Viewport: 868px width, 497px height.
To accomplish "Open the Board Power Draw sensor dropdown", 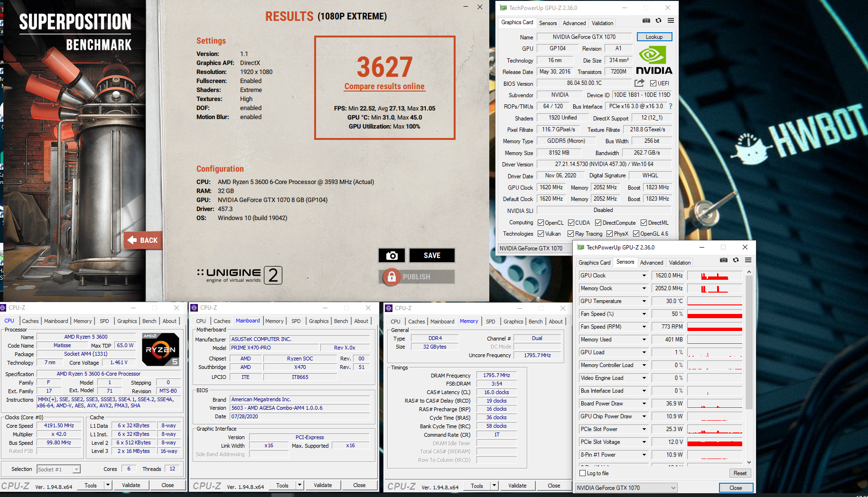I will (x=644, y=404).
